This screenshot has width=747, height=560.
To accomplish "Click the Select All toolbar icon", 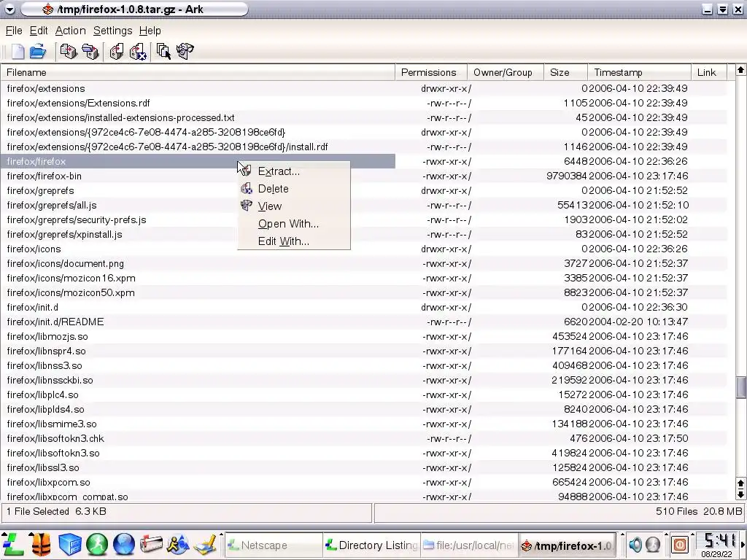I will [163, 51].
